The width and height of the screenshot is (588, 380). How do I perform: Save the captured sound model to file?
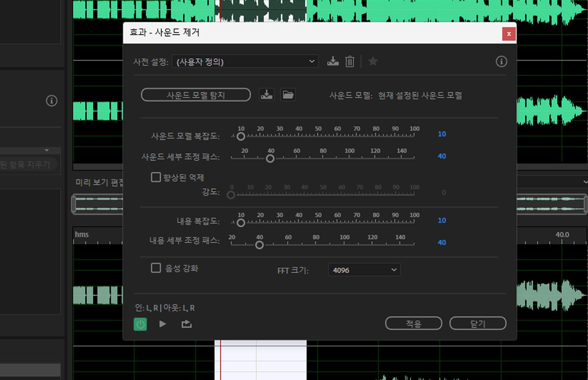tap(266, 94)
